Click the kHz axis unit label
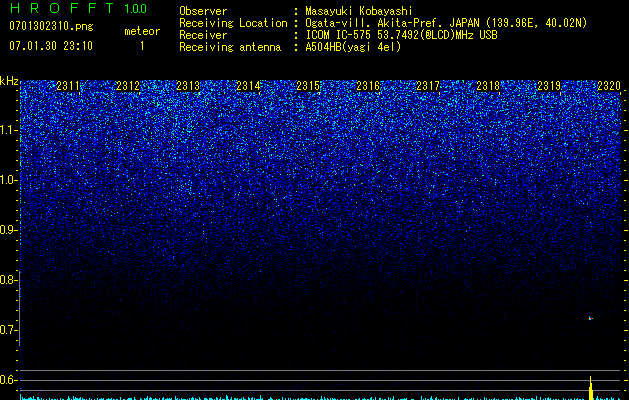The width and height of the screenshot is (629, 400). [x=9, y=81]
